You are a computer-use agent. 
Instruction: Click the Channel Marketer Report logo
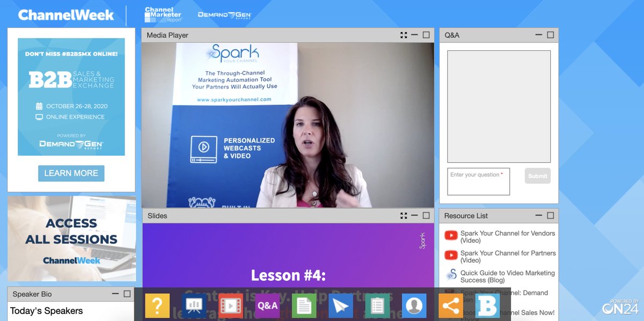(164, 14)
